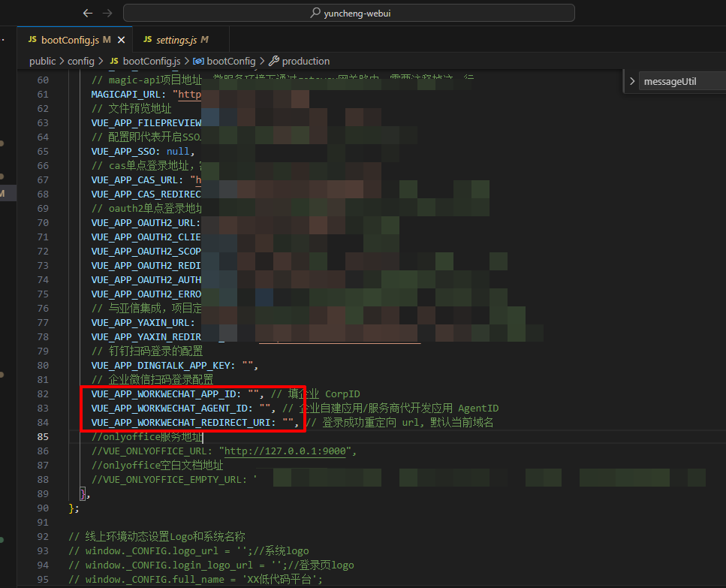This screenshot has width=726, height=588.
Task: Click the VUE_APP_WORKWECHAT_APP_ID key
Action: (164, 394)
